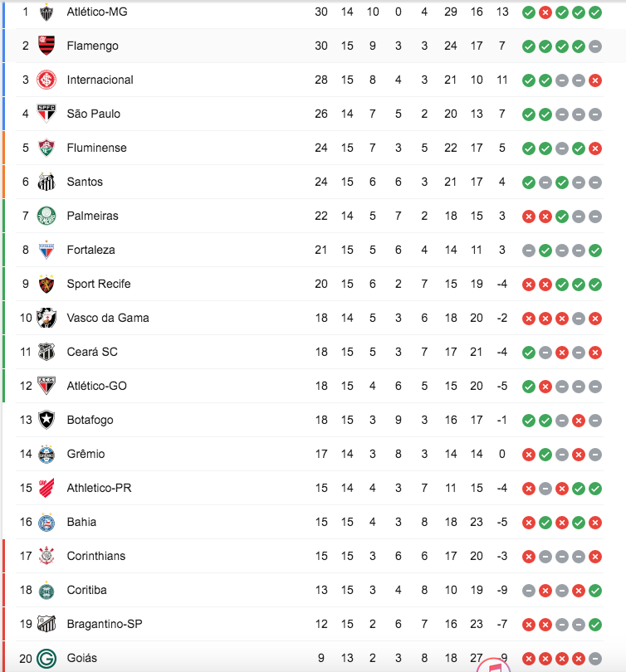The image size is (626, 672).
Task: Click the São Paulo crest icon
Action: coord(46,114)
